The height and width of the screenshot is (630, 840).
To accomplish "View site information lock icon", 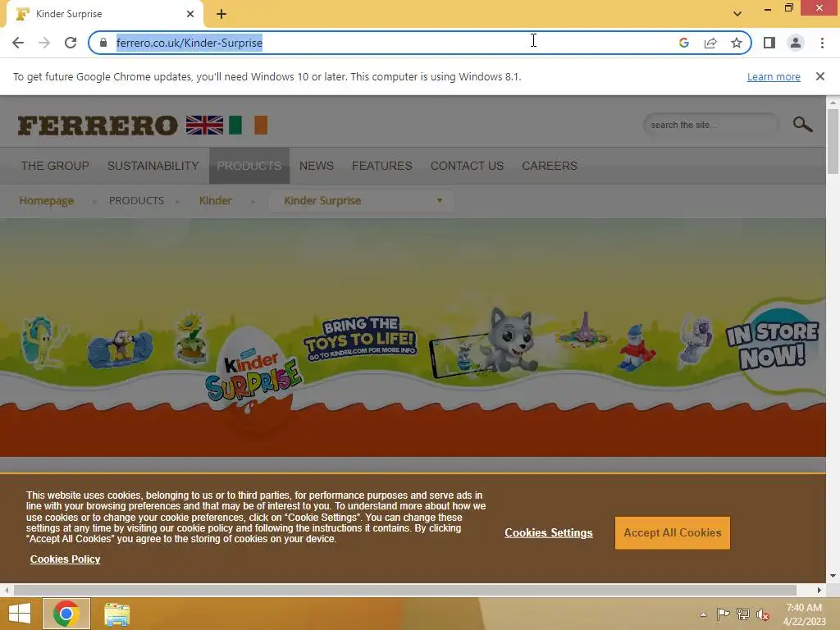I will click(x=103, y=43).
